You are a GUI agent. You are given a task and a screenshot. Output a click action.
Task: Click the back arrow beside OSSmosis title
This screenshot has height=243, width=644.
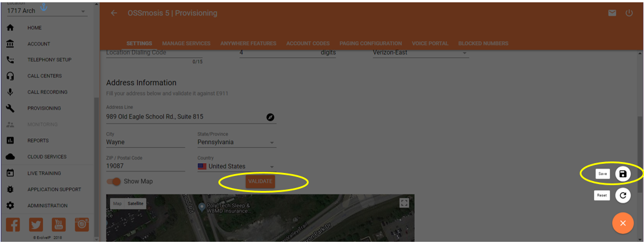[x=114, y=13]
